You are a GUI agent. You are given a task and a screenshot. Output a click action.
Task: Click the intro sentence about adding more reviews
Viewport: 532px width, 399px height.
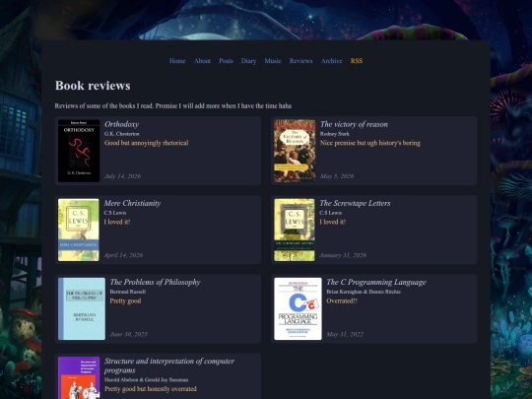pyautogui.click(x=173, y=105)
